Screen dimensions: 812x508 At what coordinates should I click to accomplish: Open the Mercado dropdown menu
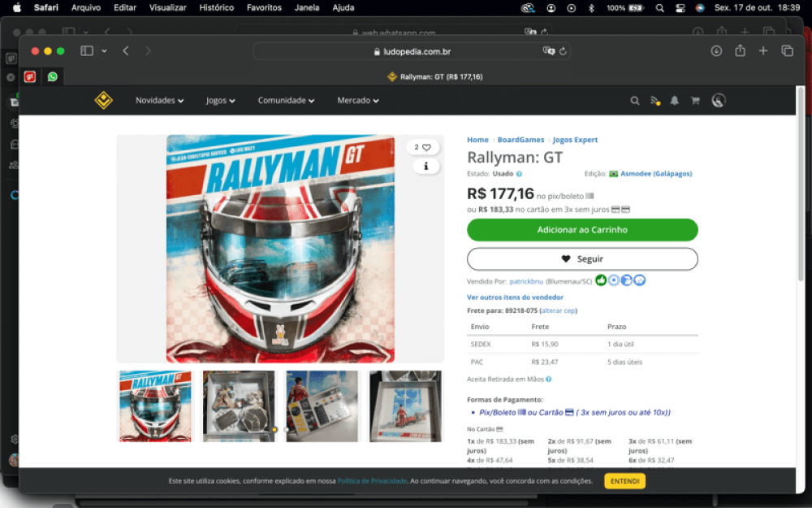coord(358,101)
